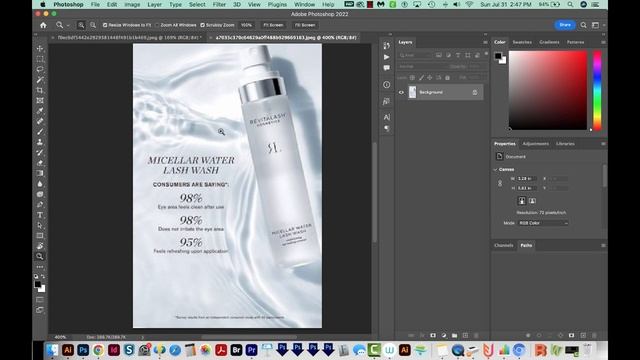This screenshot has width=640, height=360.
Task: Select the Eyedropper tool
Action: (x=40, y=111)
